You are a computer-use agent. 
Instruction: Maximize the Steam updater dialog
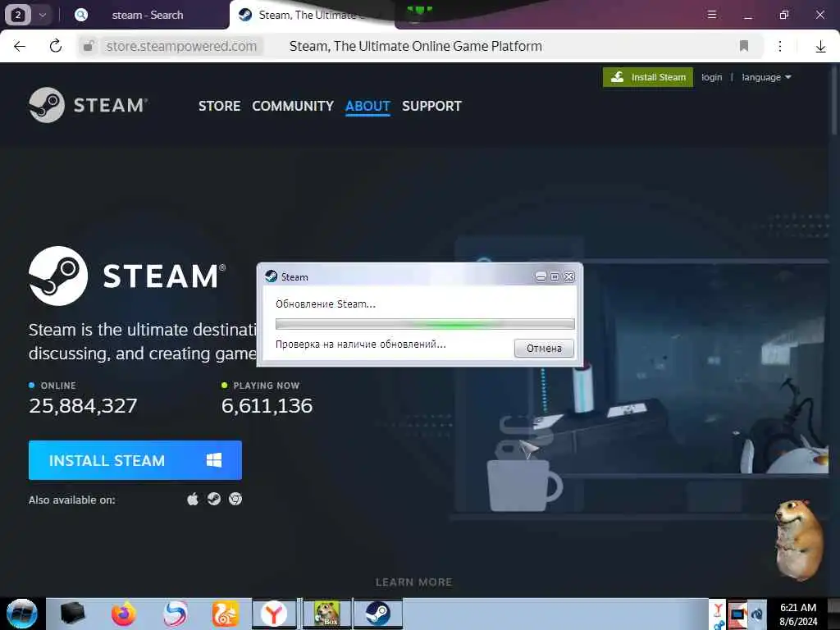(555, 276)
